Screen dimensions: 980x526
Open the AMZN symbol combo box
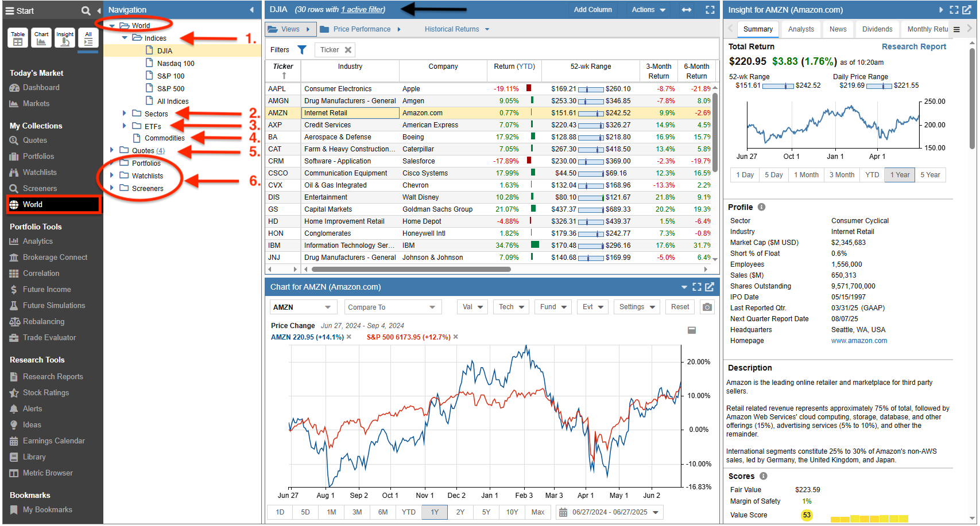pyautogui.click(x=303, y=307)
